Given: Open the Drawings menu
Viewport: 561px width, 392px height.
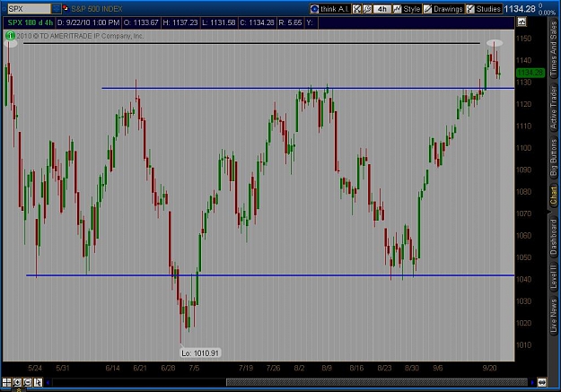Looking at the screenshot, I should pyautogui.click(x=443, y=9).
